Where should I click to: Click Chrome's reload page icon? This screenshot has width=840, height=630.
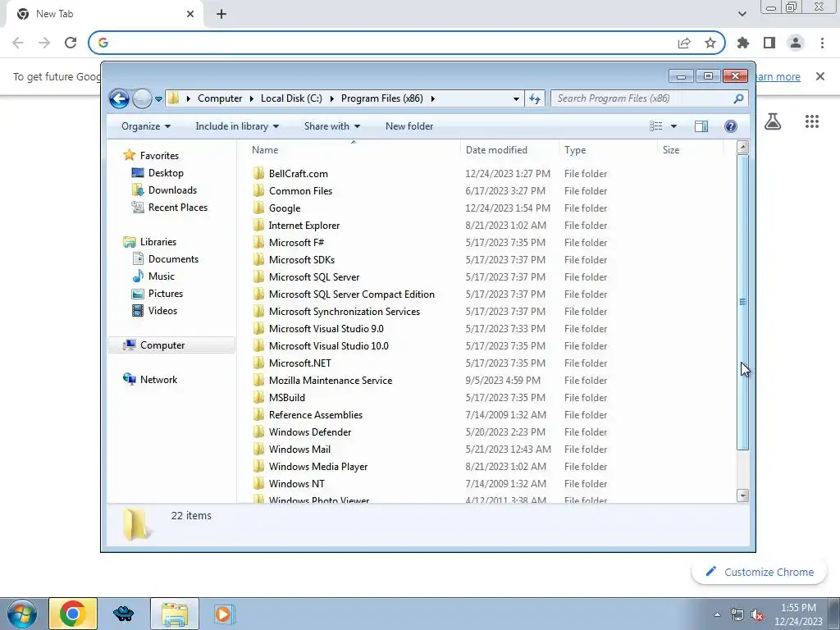pos(71,43)
